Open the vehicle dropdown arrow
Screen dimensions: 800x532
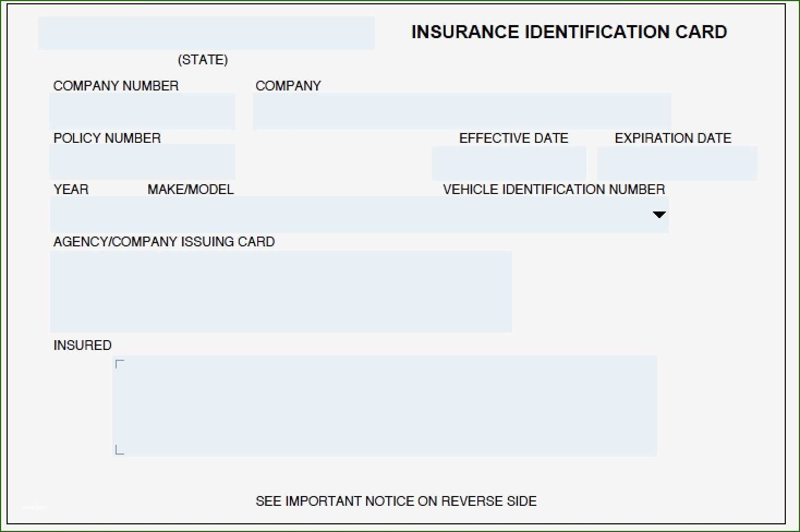(x=659, y=215)
